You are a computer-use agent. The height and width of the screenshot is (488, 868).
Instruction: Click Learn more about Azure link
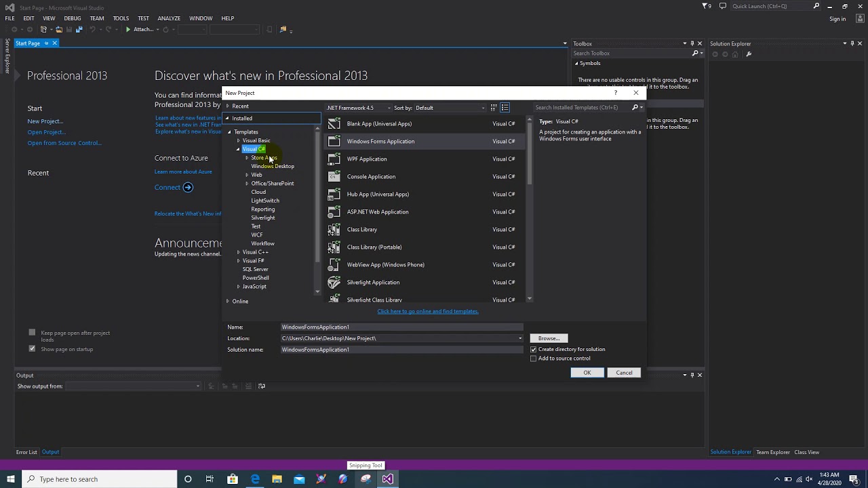tap(183, 171)
